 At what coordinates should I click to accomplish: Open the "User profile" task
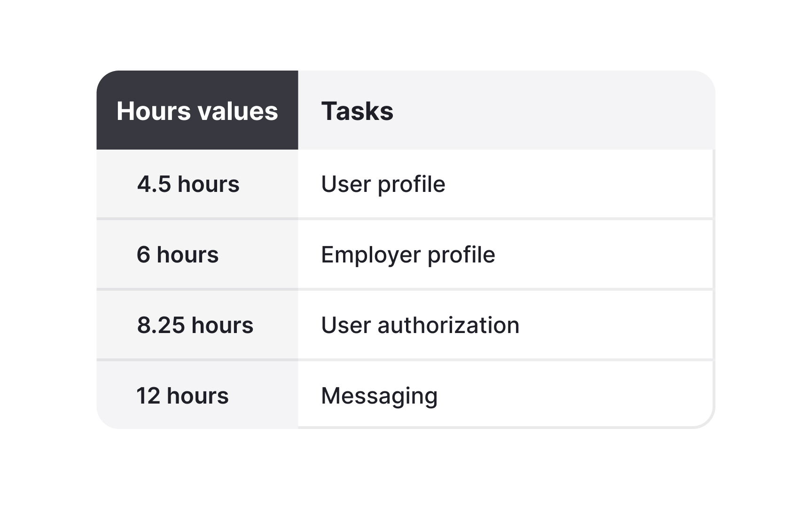coord(383,184)
